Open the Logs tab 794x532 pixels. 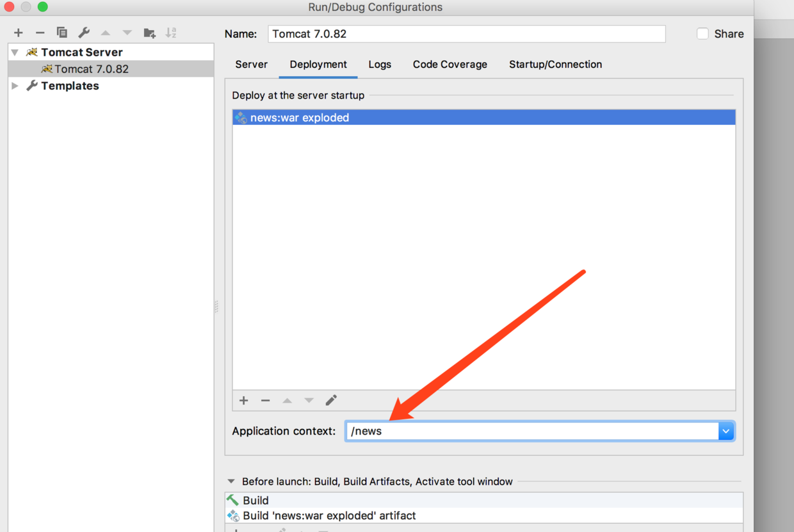click(x=380, y=64)
